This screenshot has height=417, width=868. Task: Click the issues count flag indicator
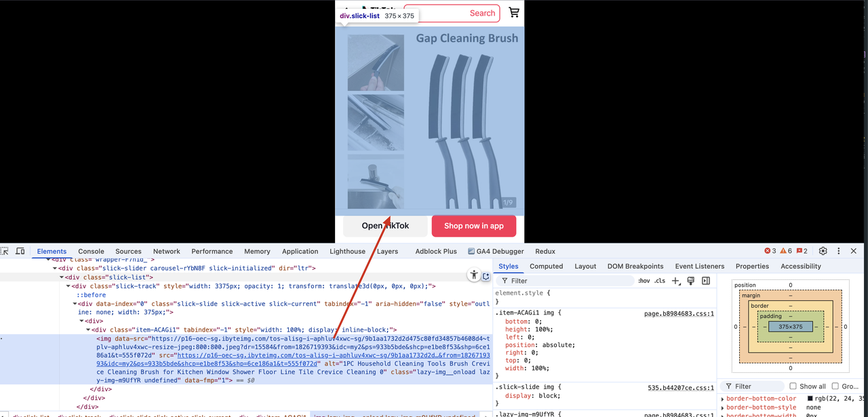pos(802,251)
